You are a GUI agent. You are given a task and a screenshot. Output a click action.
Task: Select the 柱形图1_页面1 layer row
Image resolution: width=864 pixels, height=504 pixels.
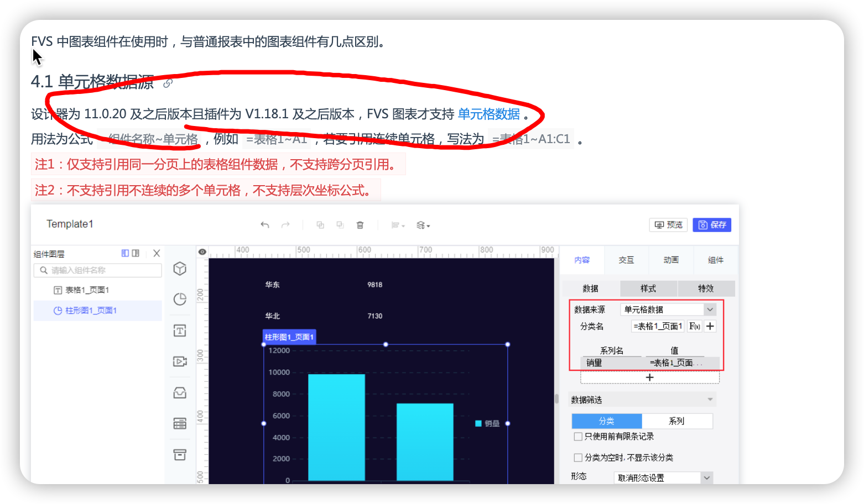(x=98, y=311)
